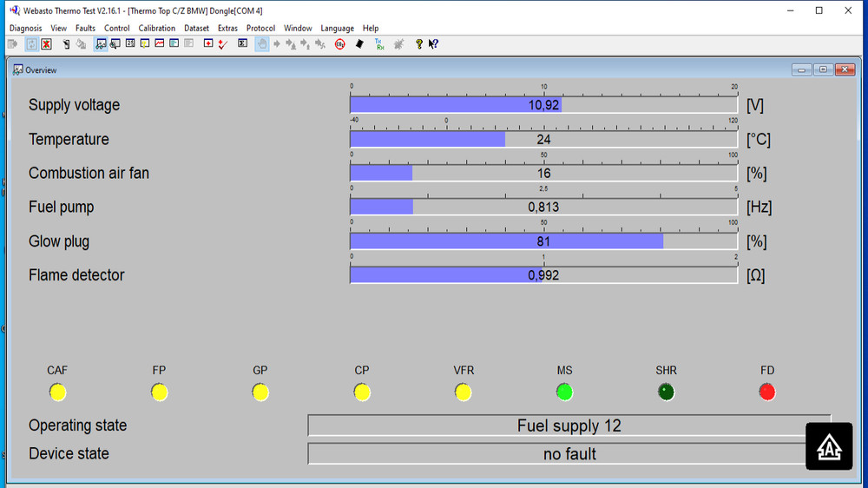
Task: Open the Protocol menu
Action: pyautogui.click(x=260, y=29)
